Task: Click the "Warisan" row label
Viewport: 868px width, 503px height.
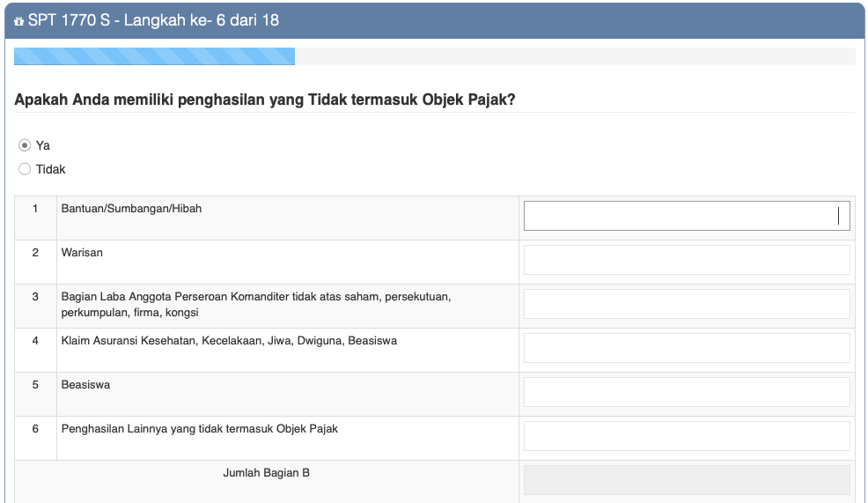Action: point(82,253)
